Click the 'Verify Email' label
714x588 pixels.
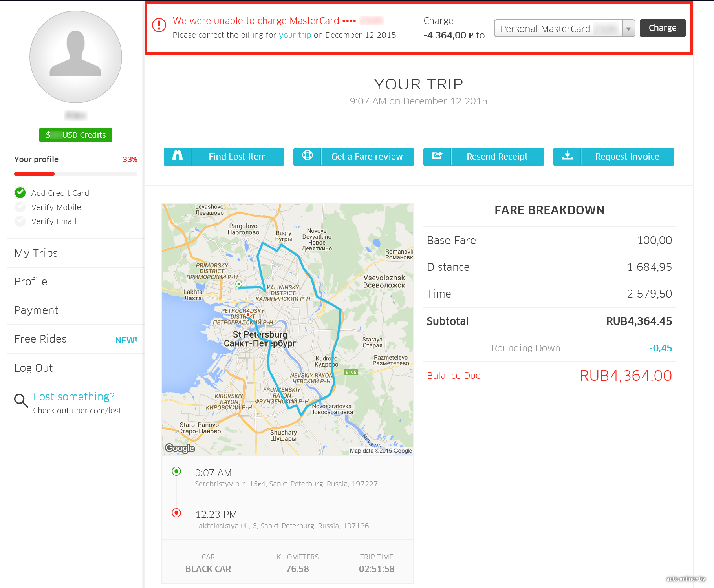pyautogui.click(x=54, y=221)
